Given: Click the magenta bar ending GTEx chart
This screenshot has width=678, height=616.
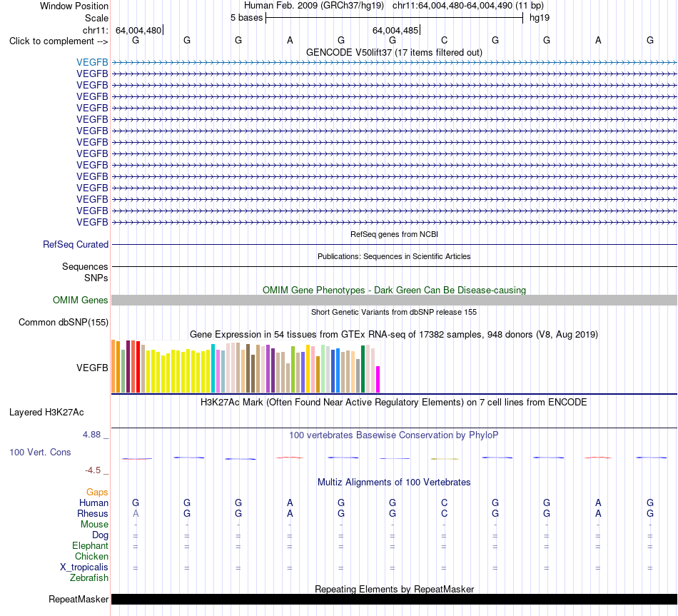Looking at the screenshot, I should (378, 379).
